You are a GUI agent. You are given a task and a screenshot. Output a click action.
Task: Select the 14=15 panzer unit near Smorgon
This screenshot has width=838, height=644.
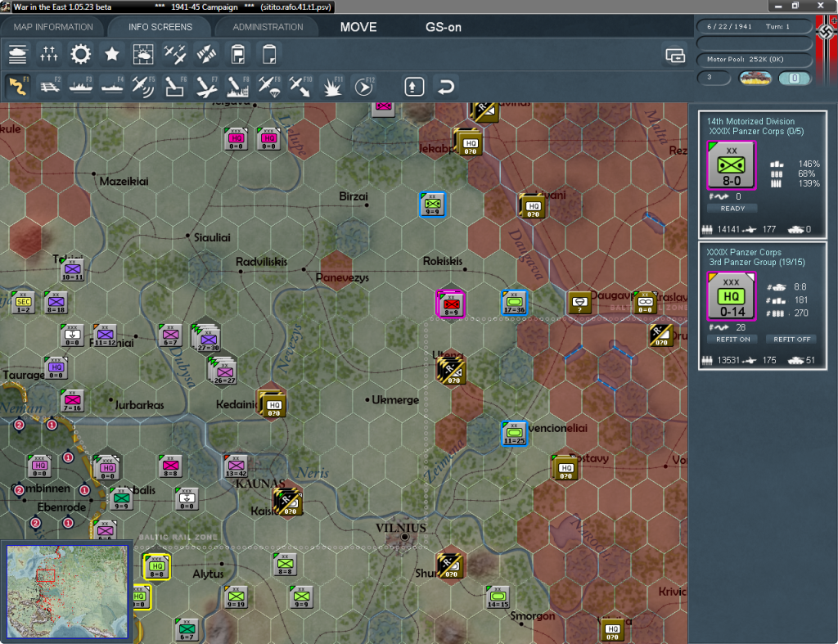coord(498,597)
